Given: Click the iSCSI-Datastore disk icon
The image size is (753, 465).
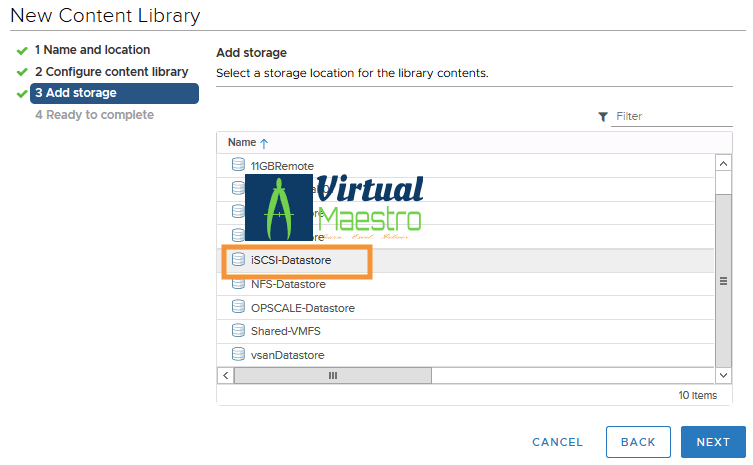Looking at the screenshot, I should coord(238,259).
